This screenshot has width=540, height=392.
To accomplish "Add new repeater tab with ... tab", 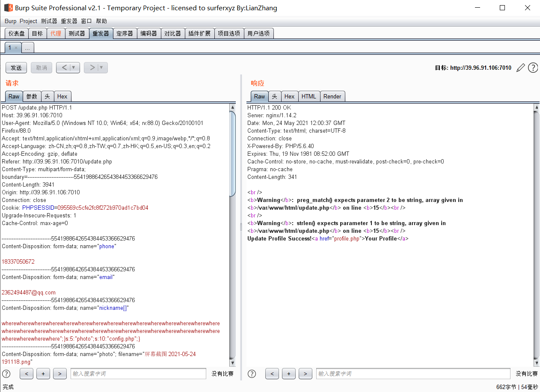I will point(28,48).
